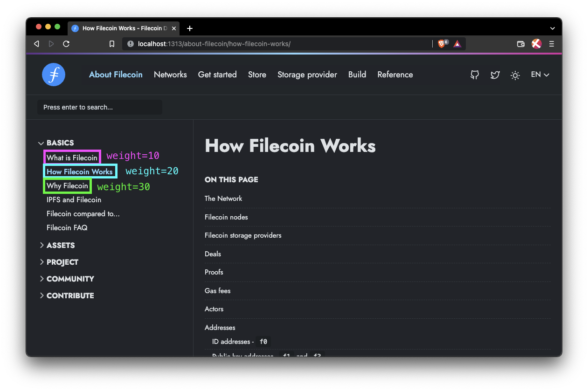The image size is (588, 391).
Task: Select the How Filecoin Works browser tab
Action: coord(124,28)
